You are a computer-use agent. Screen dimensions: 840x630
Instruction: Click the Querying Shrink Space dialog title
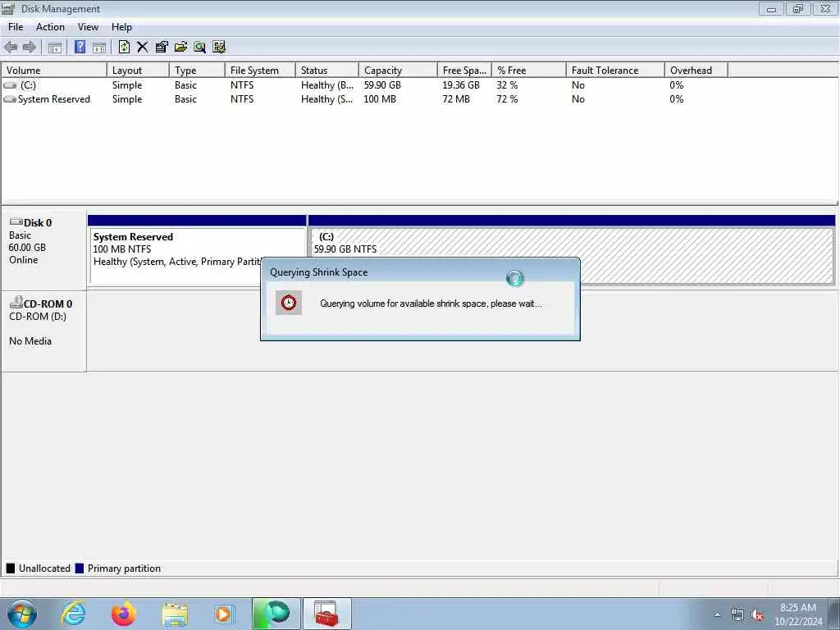coord(319,272)
